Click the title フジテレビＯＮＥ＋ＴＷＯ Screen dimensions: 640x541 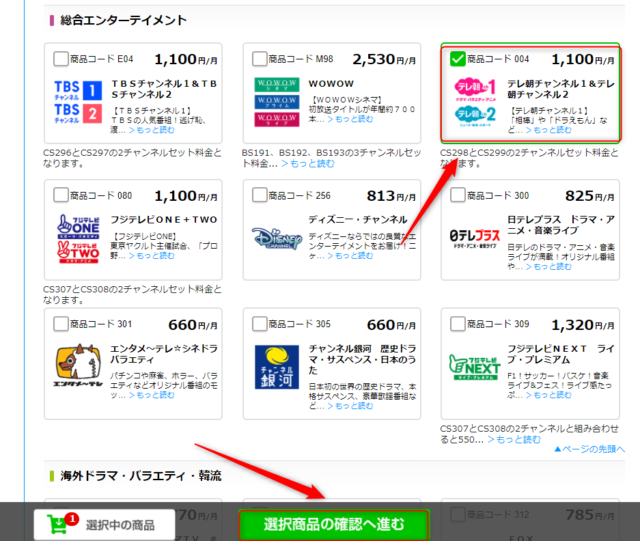coord(164,220)
